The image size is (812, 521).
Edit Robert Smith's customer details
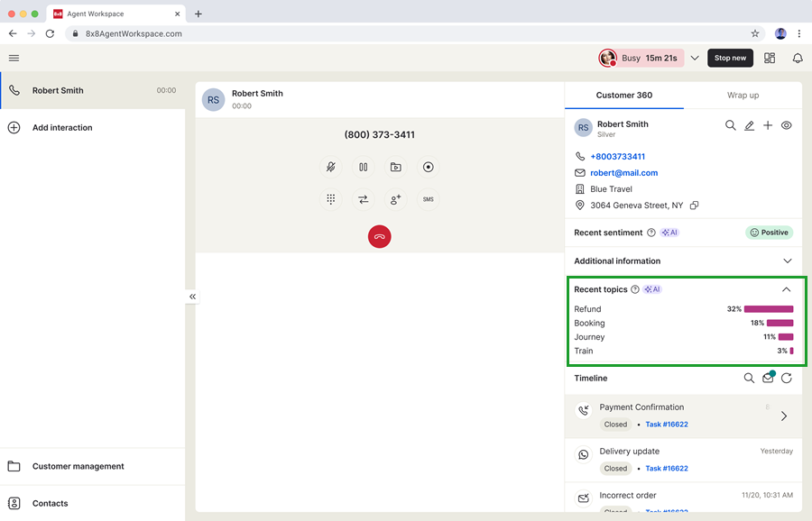(749, 126)
